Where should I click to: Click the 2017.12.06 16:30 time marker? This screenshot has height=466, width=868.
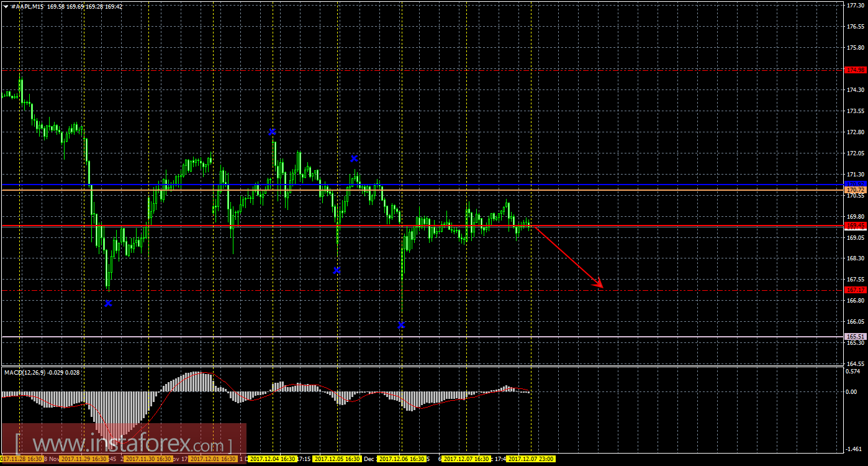click(x=402, y=459)
